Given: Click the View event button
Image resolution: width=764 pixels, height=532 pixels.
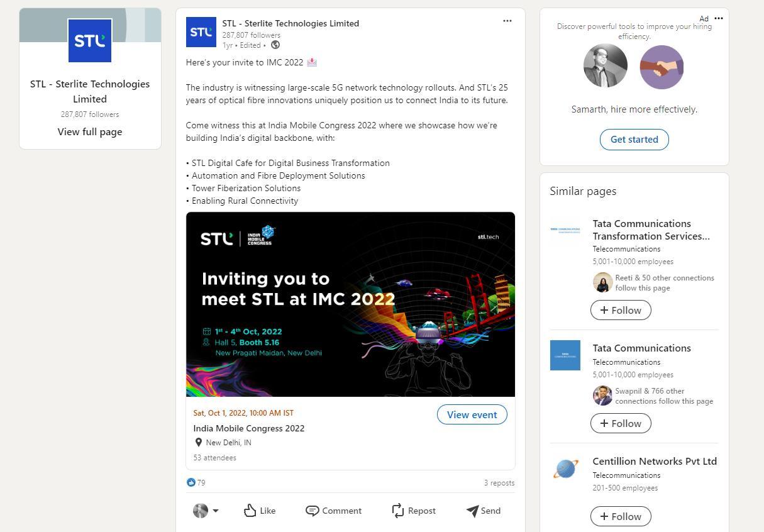Looking at the screenshot, I should tap(472, 414).
